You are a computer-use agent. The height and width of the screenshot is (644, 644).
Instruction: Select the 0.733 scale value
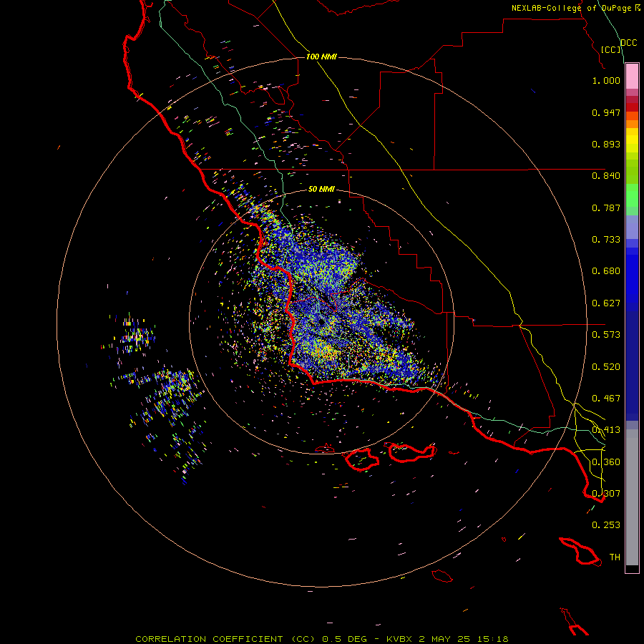click(x=606, y=240)
